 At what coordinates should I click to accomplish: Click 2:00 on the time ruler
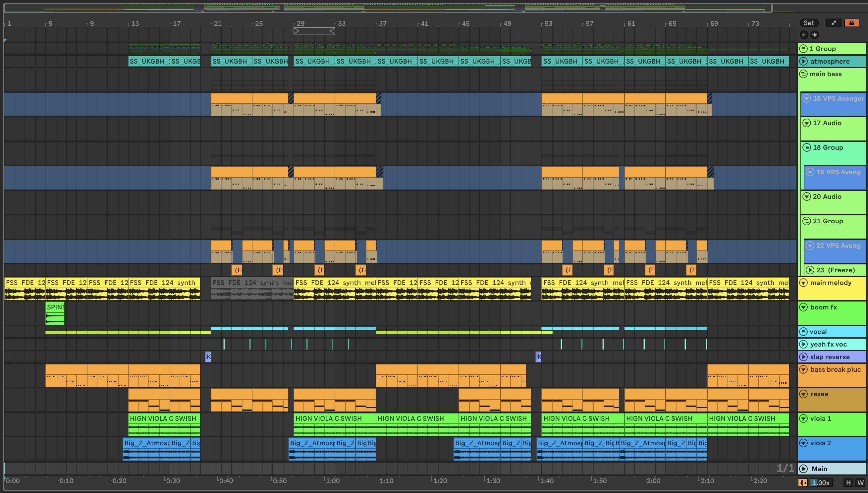tap(653, 480)
